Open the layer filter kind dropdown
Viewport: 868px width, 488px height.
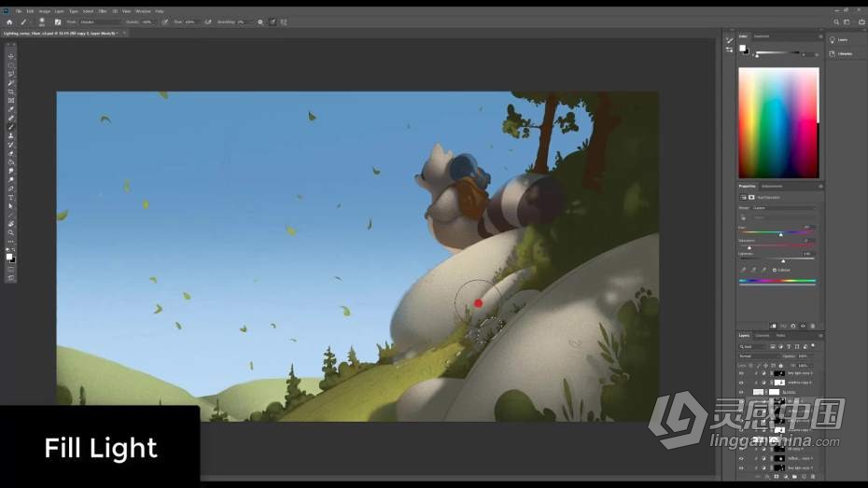[753, 347]
